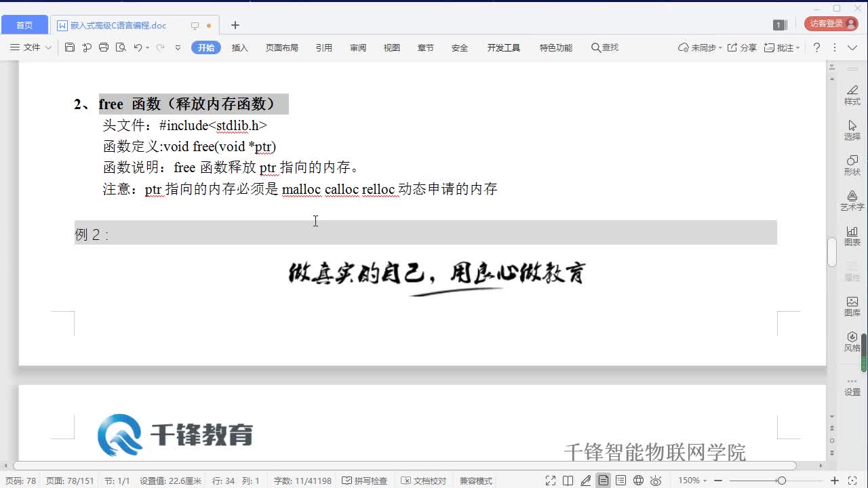This screenshot has height=488, width=868.
Task: Click the zoom out minus button
Action: [x=717, y=481]
